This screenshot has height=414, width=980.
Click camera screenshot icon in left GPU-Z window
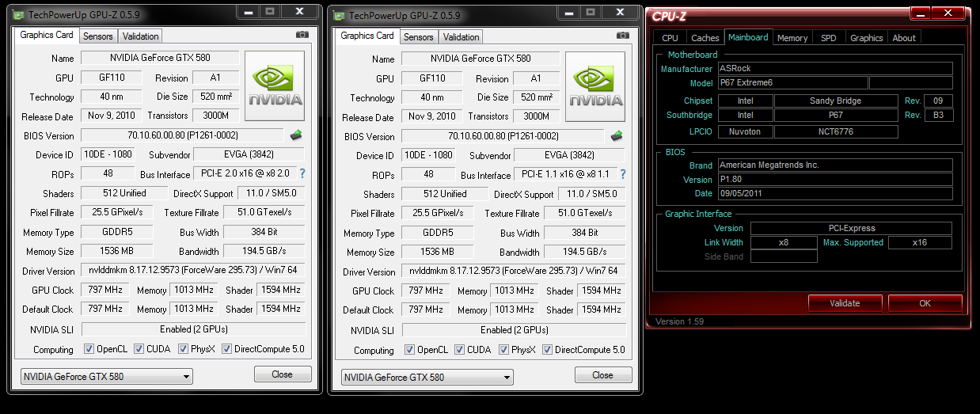coord(302,35)
